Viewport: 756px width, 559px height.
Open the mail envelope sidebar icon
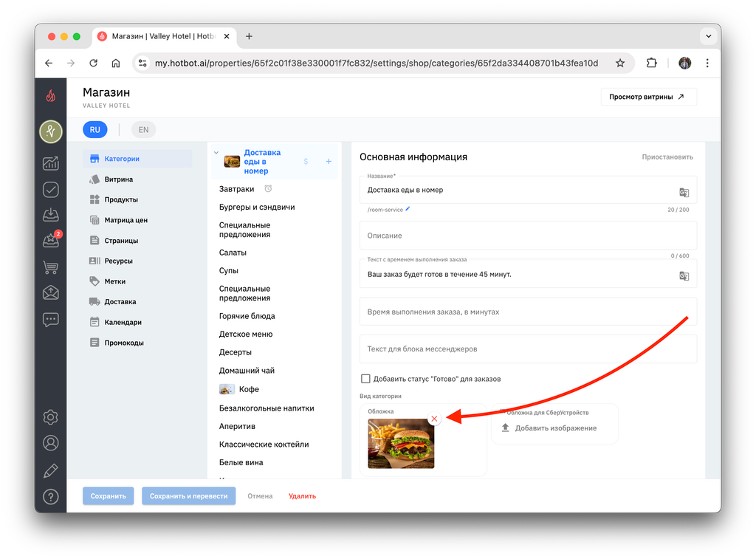tap(51, 292)
